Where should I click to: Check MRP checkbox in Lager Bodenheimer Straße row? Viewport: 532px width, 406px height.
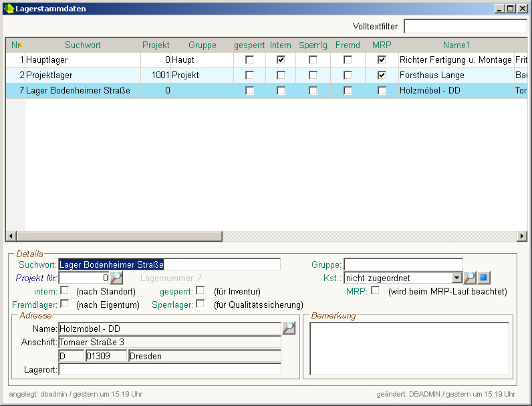382,91
